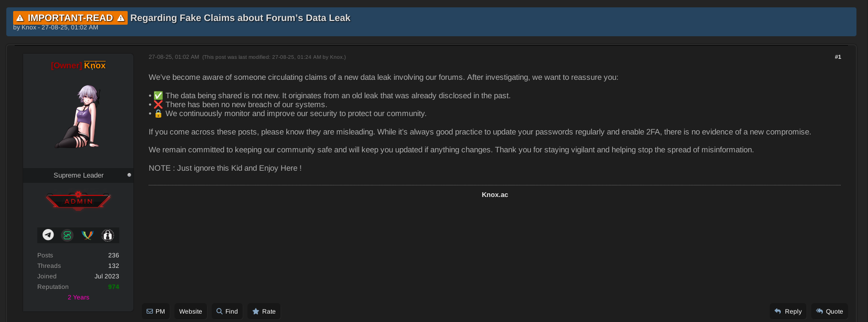Image resolution: width=868 pixels, height=322 pixels.
Task: Quote this post
Action: click(829, 311)
